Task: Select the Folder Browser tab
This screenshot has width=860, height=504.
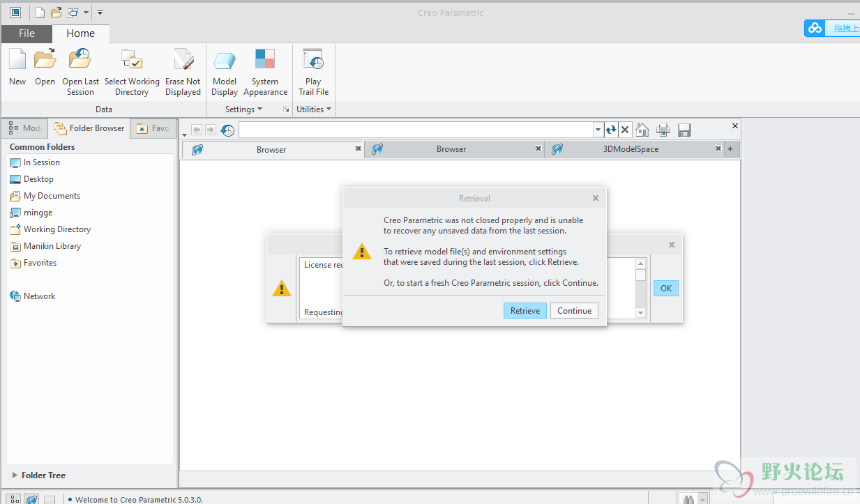Action: tap(89, 128)
